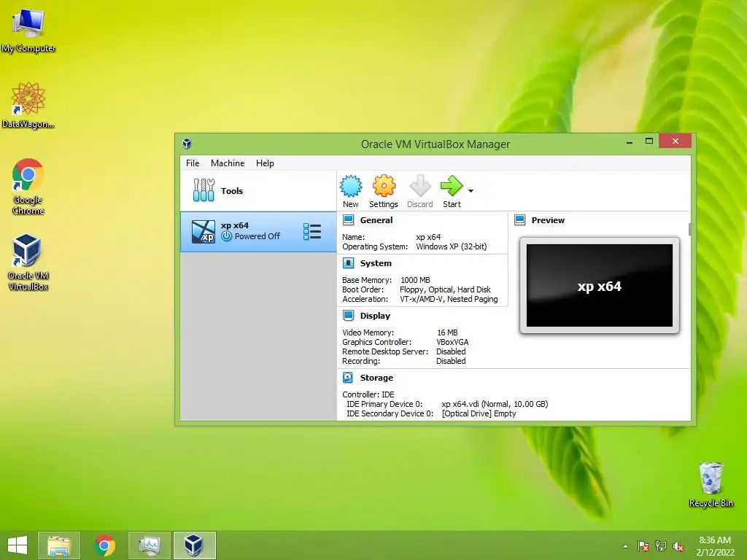
Task: Click the System section chip icon
Action: [348, 263]
